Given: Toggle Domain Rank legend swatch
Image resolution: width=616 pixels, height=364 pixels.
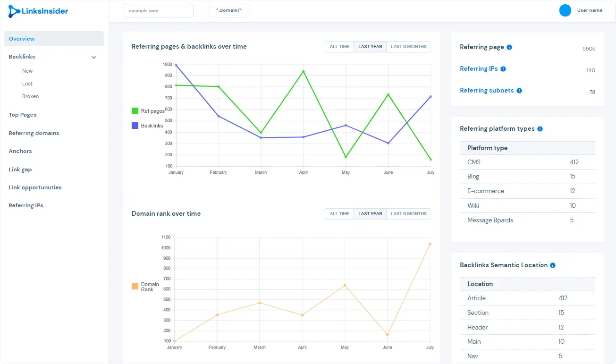Looking at the screenshot, I should tap(135, 286).
